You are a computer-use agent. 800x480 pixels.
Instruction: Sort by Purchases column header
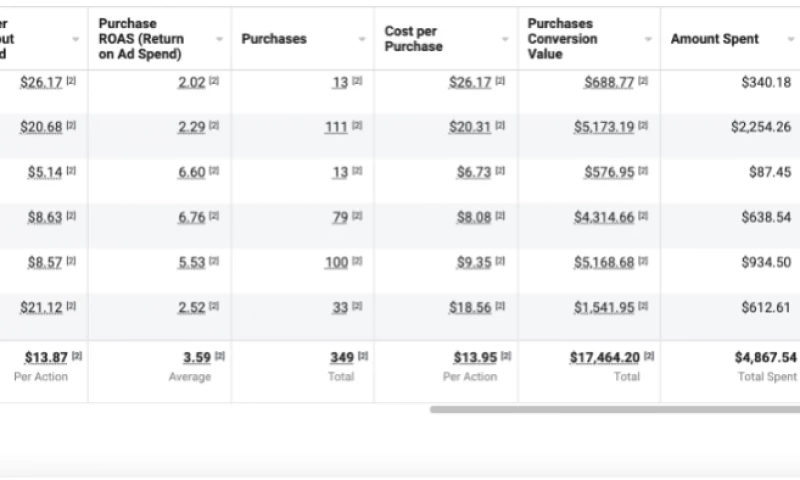coord(274,39)
